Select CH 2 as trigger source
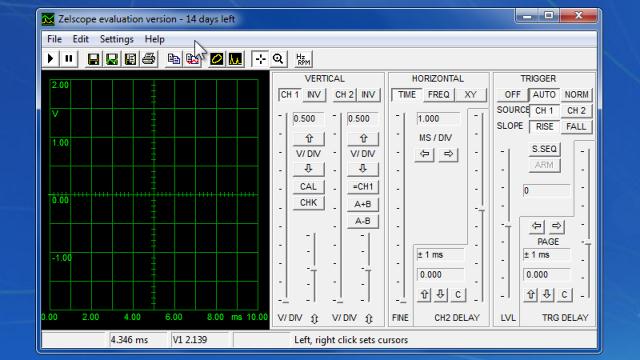This screenshot has height=360, width=640. [576, 111]
